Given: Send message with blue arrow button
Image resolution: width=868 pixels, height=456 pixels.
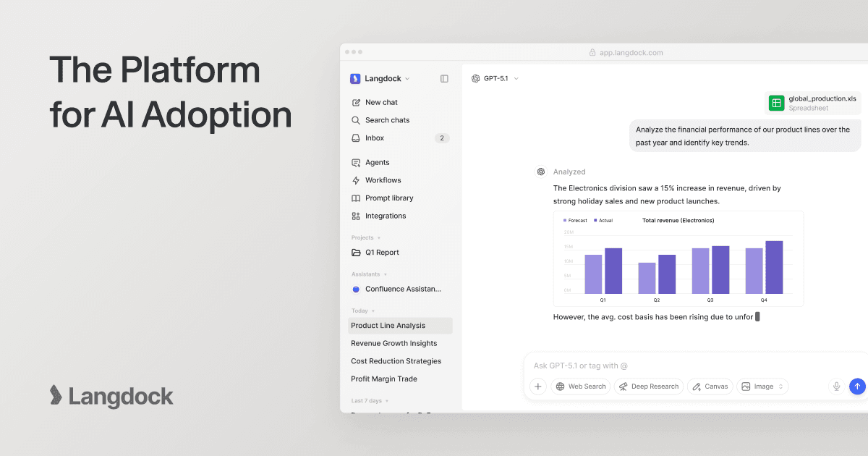Looking at the screenshot, I should tap(857, 387).
